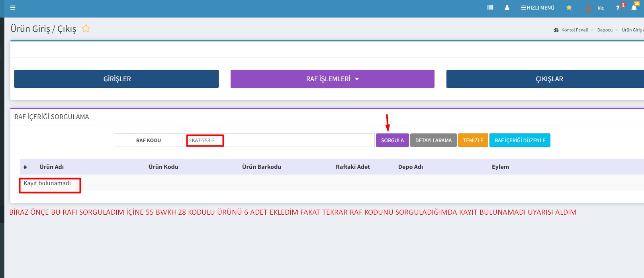Open the ÇIKIŞLAR section

(x=549, y=79)
